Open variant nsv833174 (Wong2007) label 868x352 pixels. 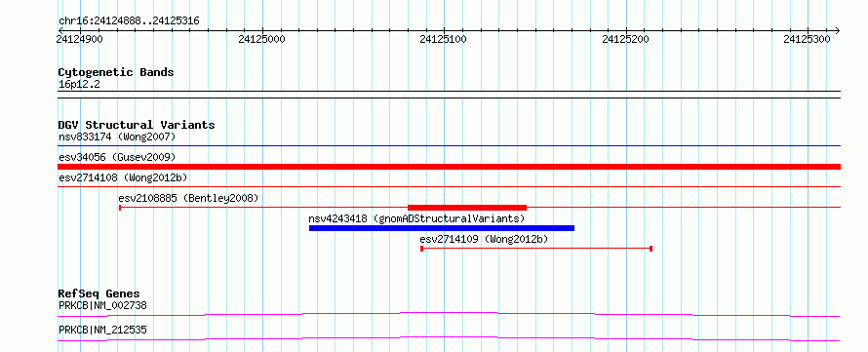coord(117,137)
